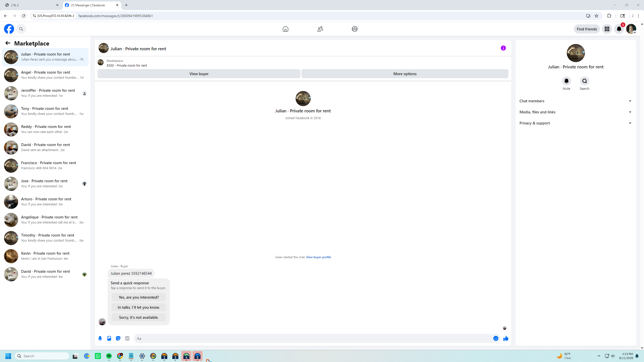
Task: Show hidden system tray icons chevron
Action: pyautogui.click(x=599, y=356)
